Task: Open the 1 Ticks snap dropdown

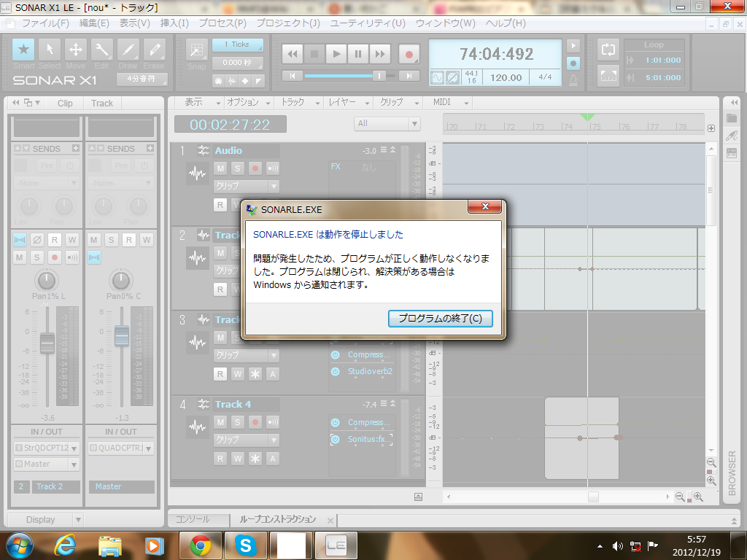Action: coord(237,44)
